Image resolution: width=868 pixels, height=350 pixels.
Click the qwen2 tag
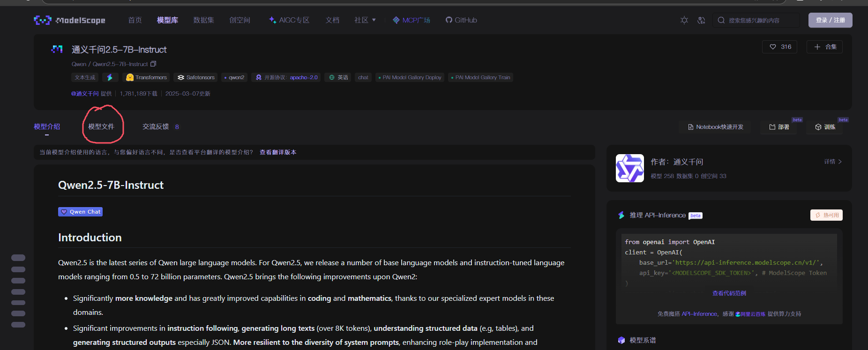tap(234, 77)
